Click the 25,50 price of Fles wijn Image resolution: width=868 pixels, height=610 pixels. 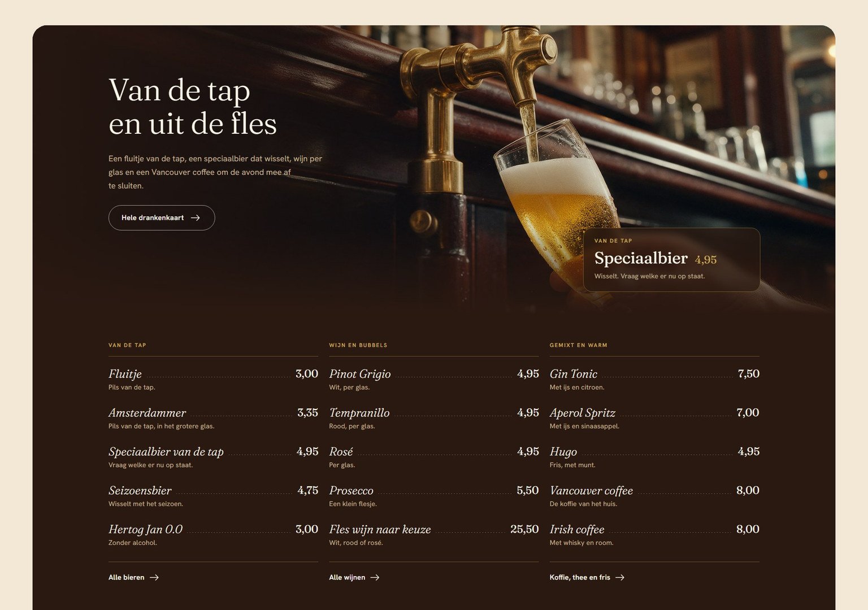524,529
